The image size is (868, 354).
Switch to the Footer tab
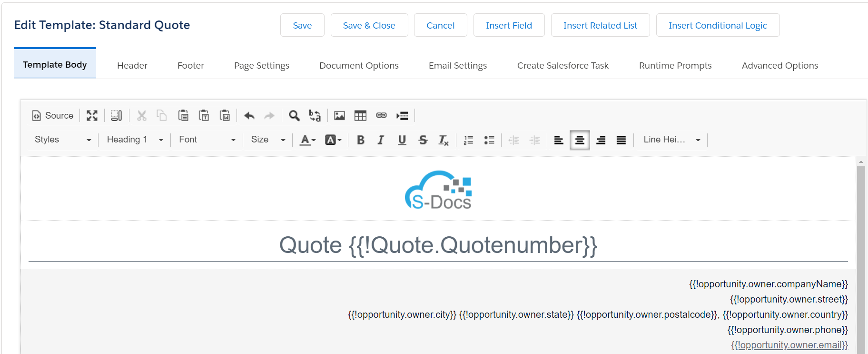pos(191,65)
